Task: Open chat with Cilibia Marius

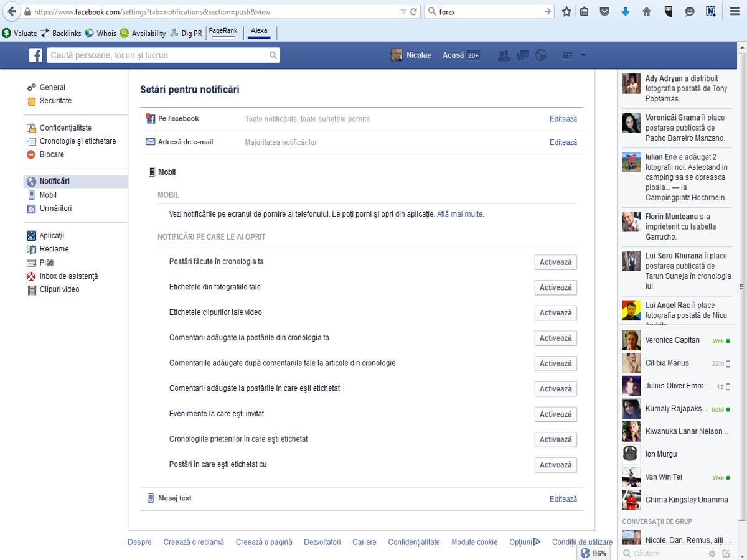Action: pos(677,363)
